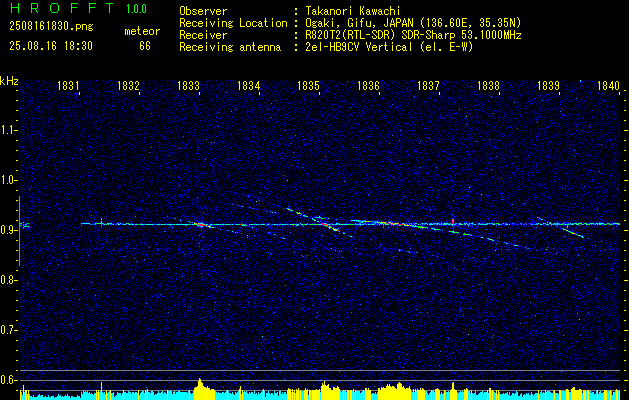Click the 1838 time marker
Image resolution: width=629 pixels, height=400 pixels.
point(489,86)
